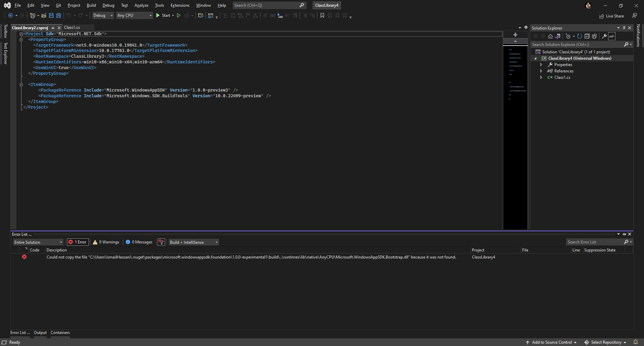This screenshot has height=346, width=644.
Task: Open the Solution Explorer home view
Action: [x=550, y=36]
